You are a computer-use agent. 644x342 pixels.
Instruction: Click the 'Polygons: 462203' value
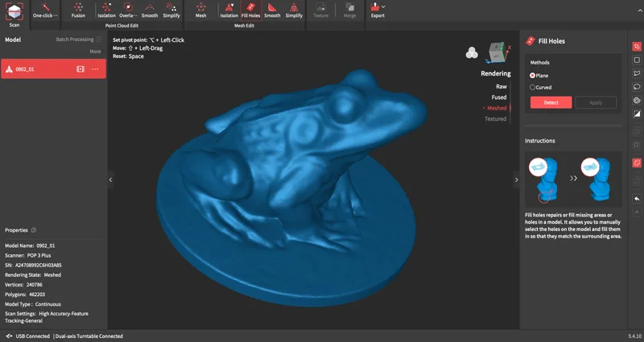37,295
